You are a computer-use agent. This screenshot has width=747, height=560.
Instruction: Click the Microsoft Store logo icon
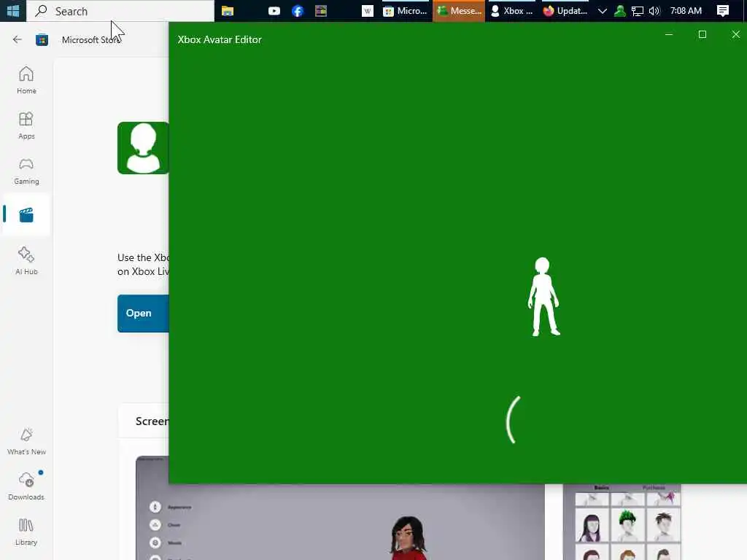(x=42, y=39)
